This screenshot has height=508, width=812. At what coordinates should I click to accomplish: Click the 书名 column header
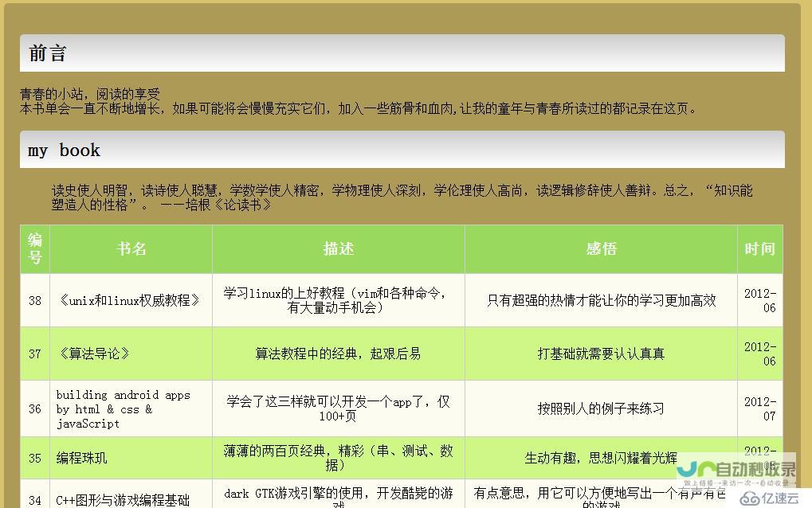click(x=131, y=249)
